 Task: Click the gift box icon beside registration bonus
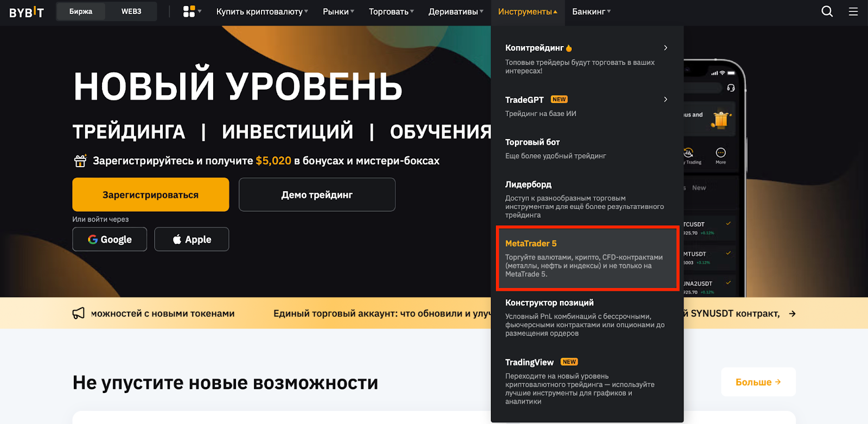tap(80, 161)
